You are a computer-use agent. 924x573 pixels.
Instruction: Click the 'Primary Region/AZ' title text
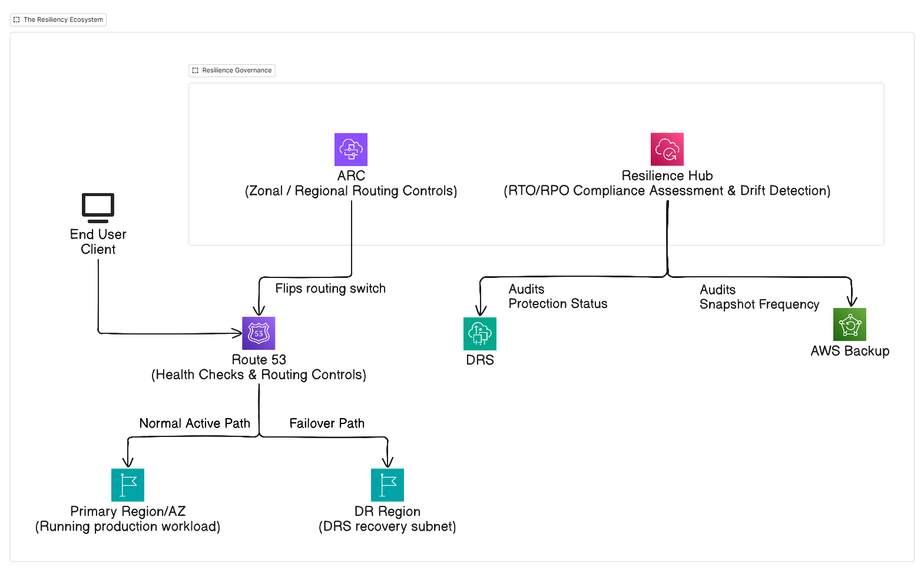tap(128, 511)
